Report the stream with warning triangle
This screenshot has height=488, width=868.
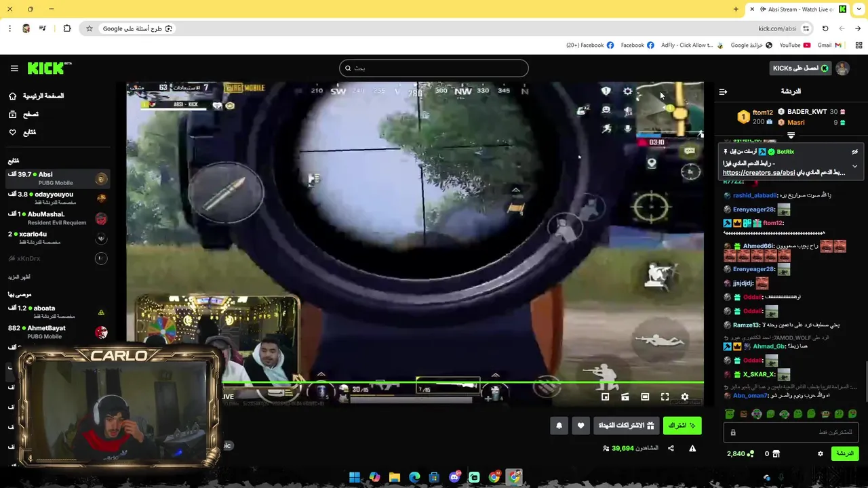pos(692,448)
